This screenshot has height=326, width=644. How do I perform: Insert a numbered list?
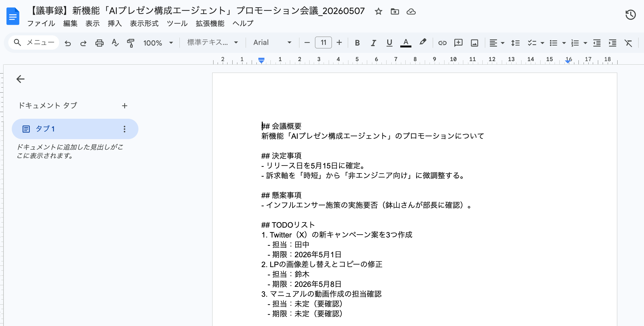pos(575,43)
